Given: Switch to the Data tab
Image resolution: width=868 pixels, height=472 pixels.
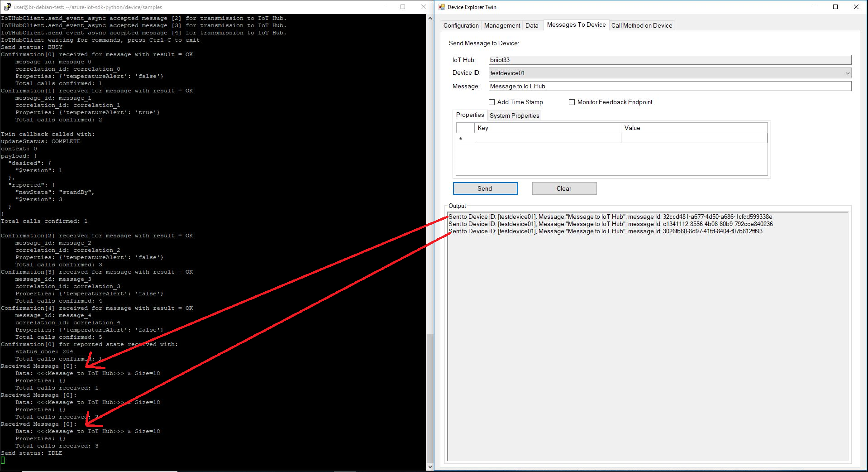Looking at the screenshot, I should click(x=532, y=25).
